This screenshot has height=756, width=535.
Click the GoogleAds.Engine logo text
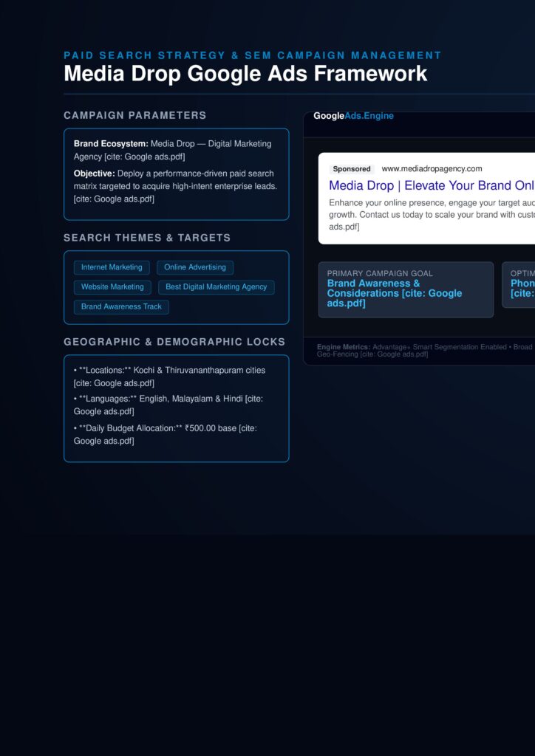pos(354,116)
